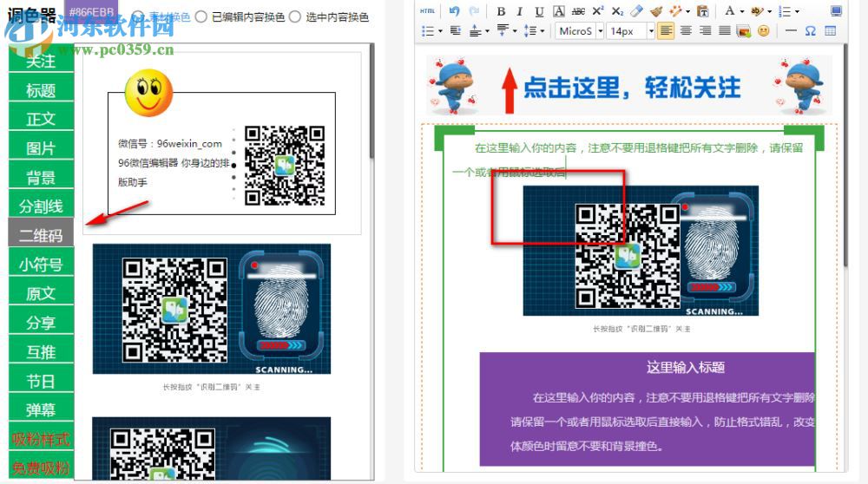Insert an image
This screenshot has width=868, height=484.
pos(744,31)
